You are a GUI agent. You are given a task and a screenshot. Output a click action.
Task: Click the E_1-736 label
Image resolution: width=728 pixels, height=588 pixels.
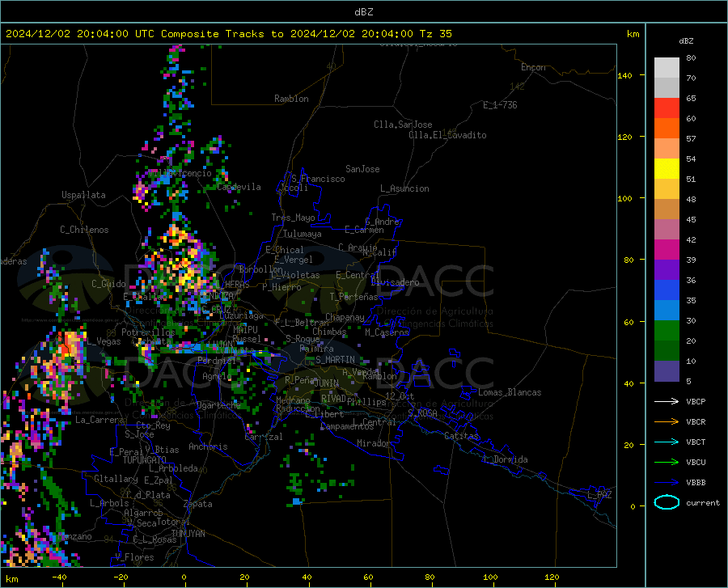tap(500, 105)
